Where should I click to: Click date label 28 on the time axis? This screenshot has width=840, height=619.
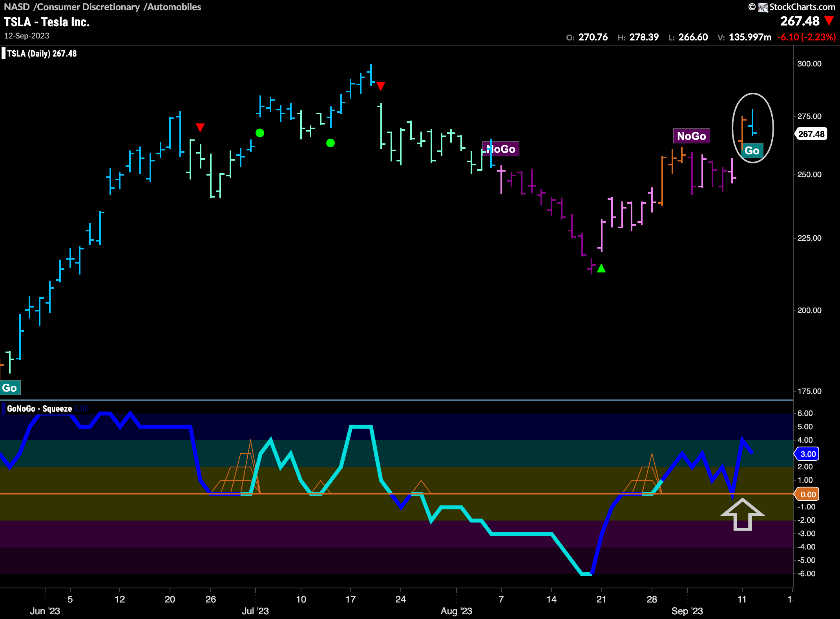pos(652,599)
